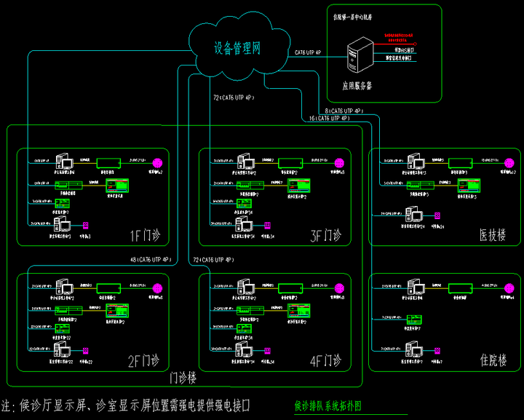
Task: Click the red annotation line by the server
Action: coord(394,44)
